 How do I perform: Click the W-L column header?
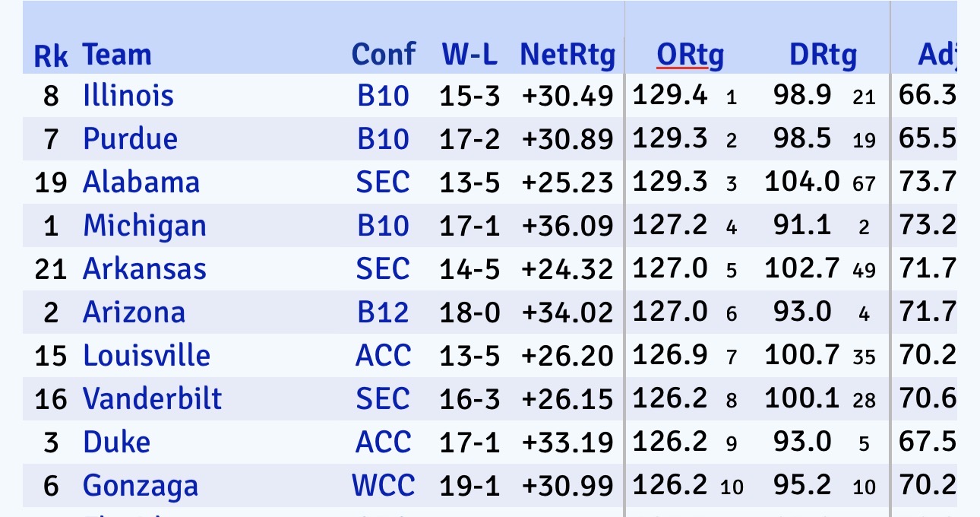pos(469,55)
